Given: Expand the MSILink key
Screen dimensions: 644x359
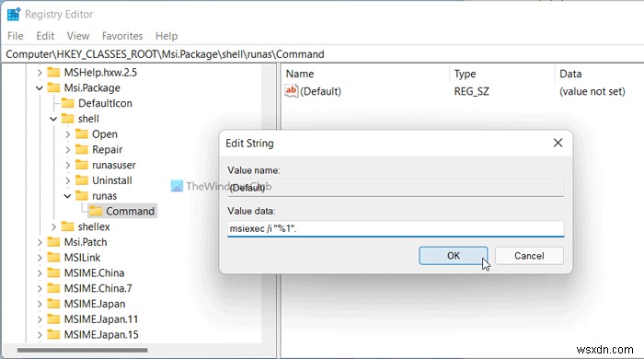Looking at the screenshot, I should pyautogui.click(x=40, y=258).
